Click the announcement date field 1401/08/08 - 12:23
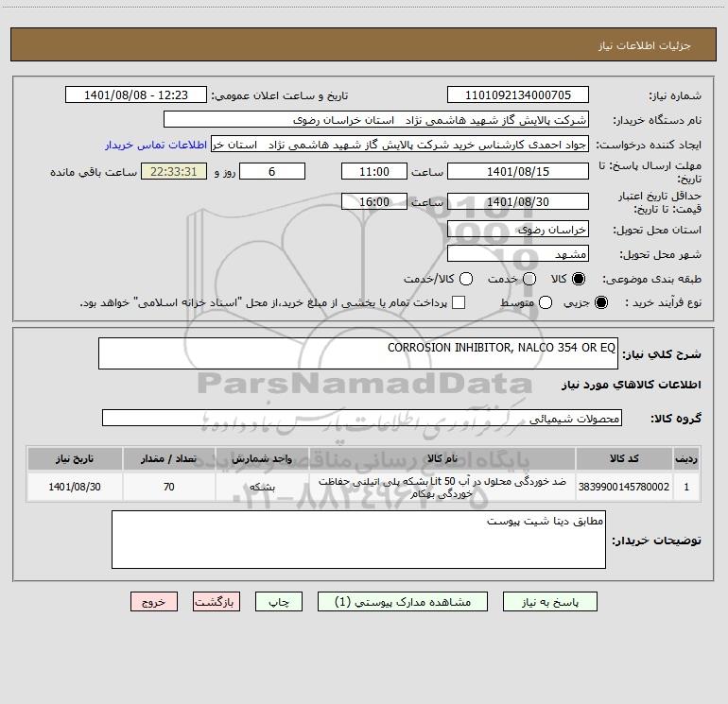Screen dimensions: 728x704 click(136, 95)
